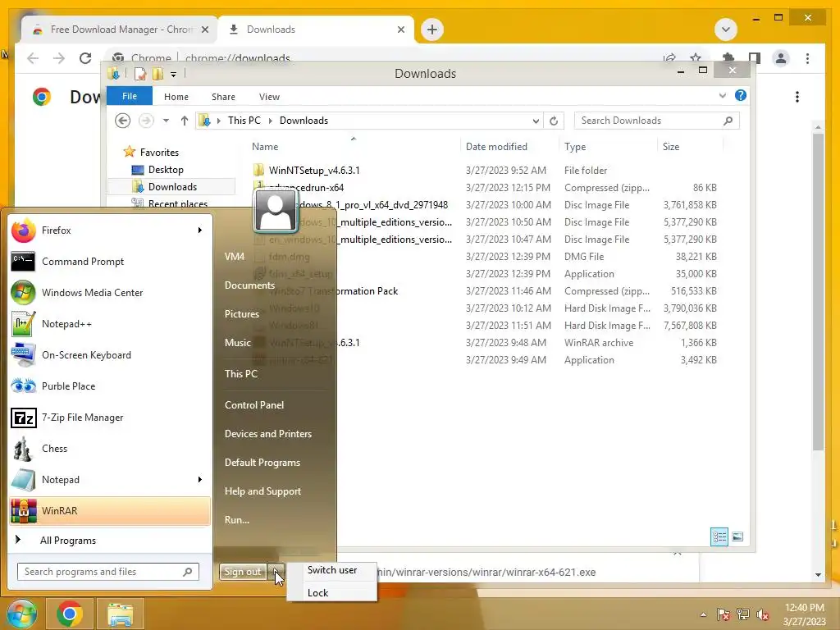
Task: Select the WinNTSetup_v4.6.3.1 folder
Action: pyautogui.click(x=314, y=171)
